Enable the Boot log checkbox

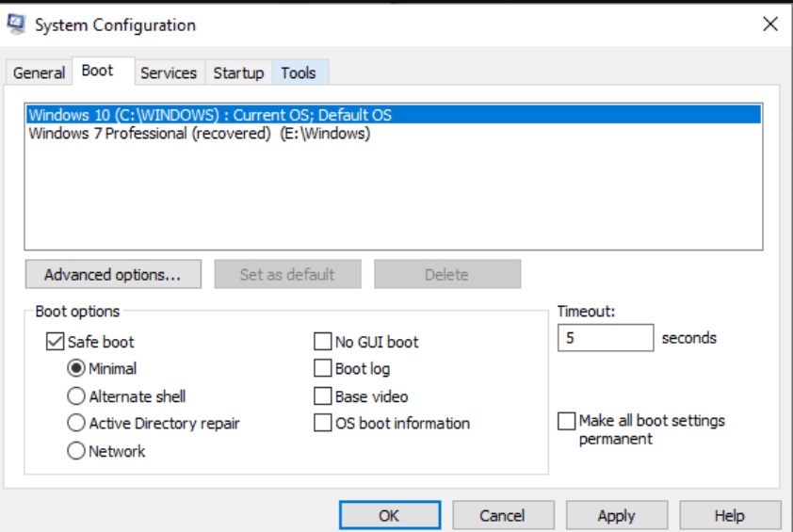pyautogui.click(x=323, y=369)
